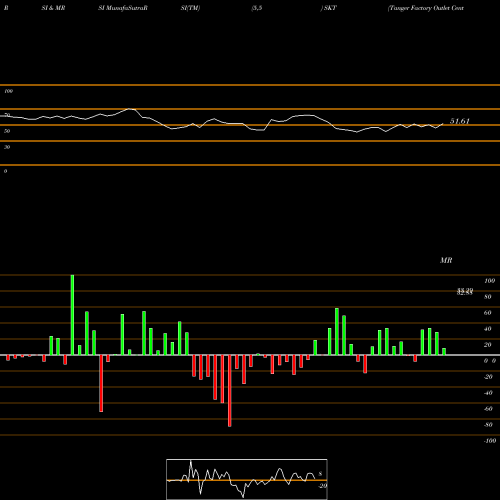Click the MR right-axis label 40
500x500 pixels.
click(x=488, y=329)
